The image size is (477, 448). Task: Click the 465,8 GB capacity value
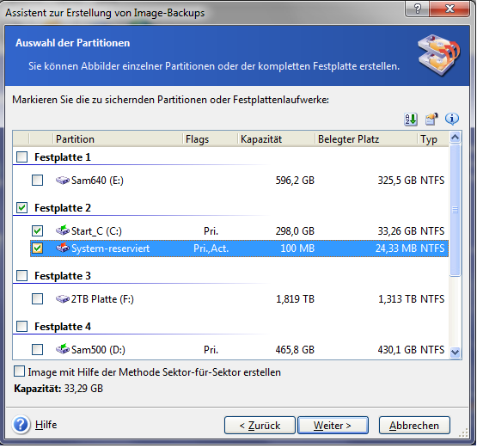[295, 350]
